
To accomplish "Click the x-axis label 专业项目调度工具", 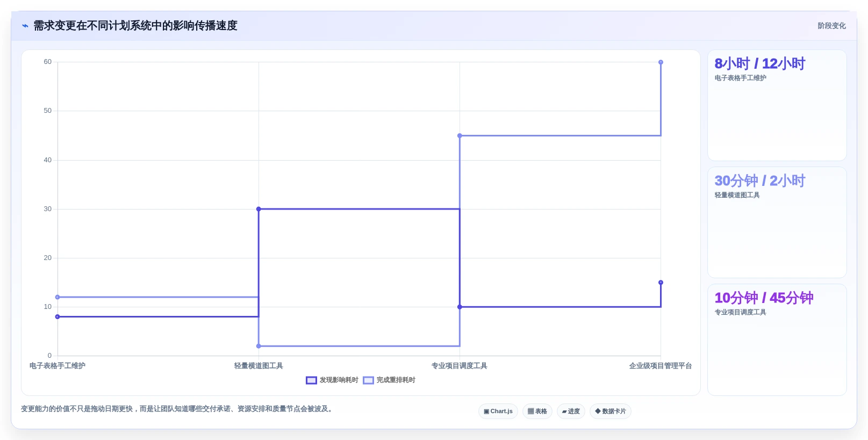I will (460, 366).
